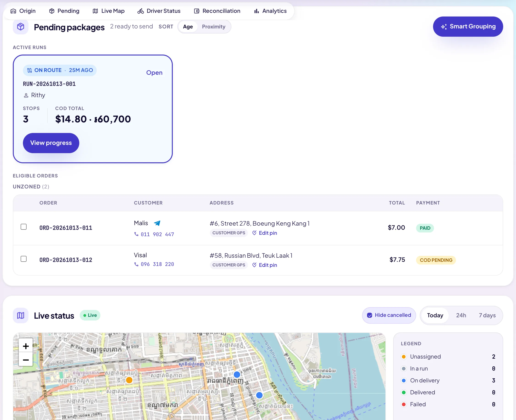Open the Reconciliation tab
516x420 pixels.
click(x=217, y=11)
